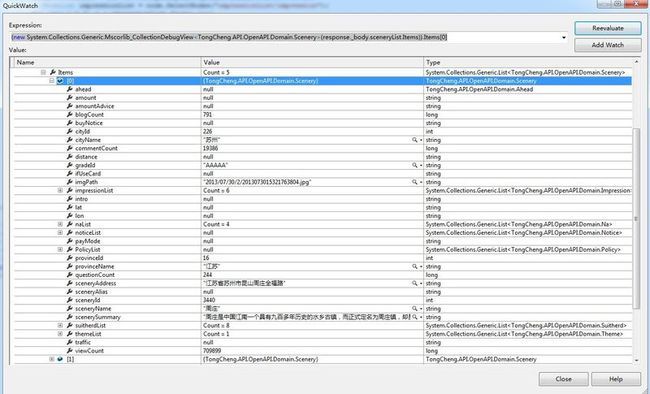This screenshot has height=394, width=650.
Task: Click the Name column header
Action: coord(107,63)
